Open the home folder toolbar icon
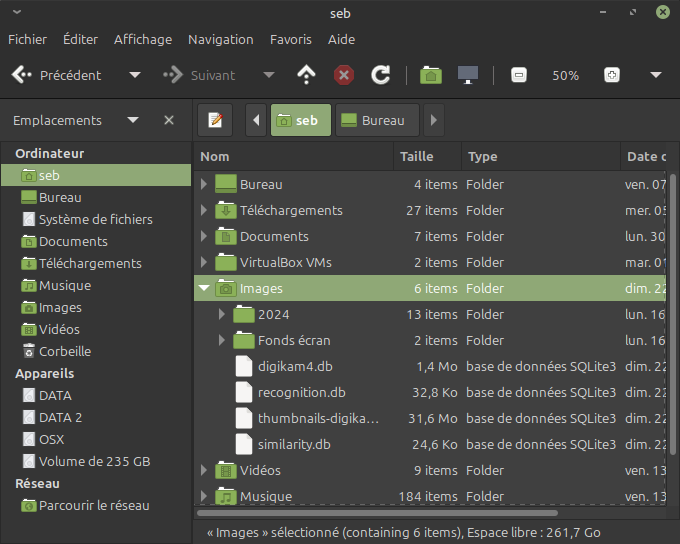Viewport: 680px width, 544px height. (x=431, y=75)
